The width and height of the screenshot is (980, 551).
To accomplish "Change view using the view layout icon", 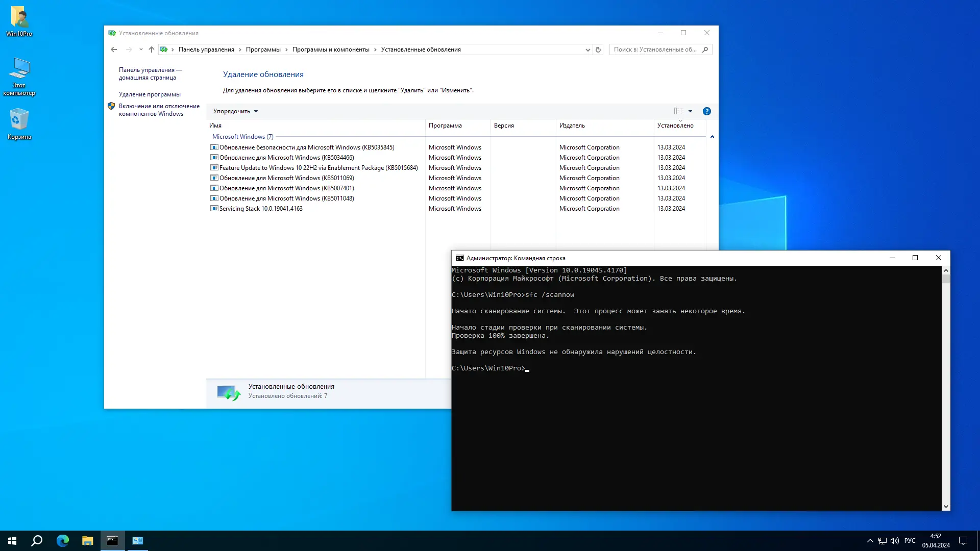I will click(x=678, y=111).
